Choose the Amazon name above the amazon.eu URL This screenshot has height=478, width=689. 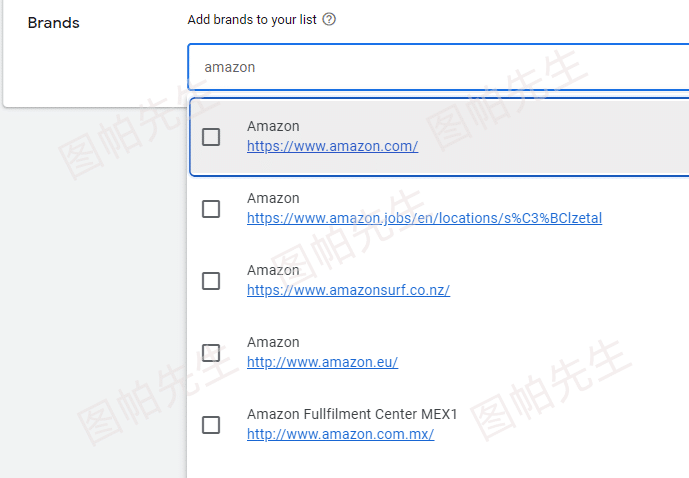point(273,342)
